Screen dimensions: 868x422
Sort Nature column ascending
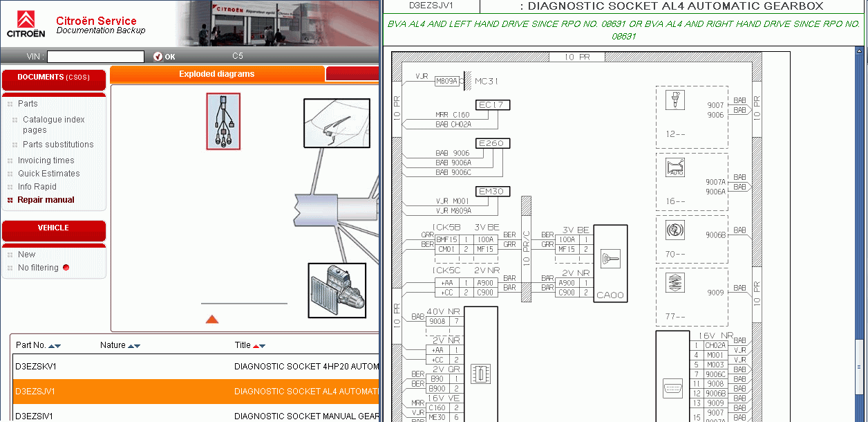[131, 346]
